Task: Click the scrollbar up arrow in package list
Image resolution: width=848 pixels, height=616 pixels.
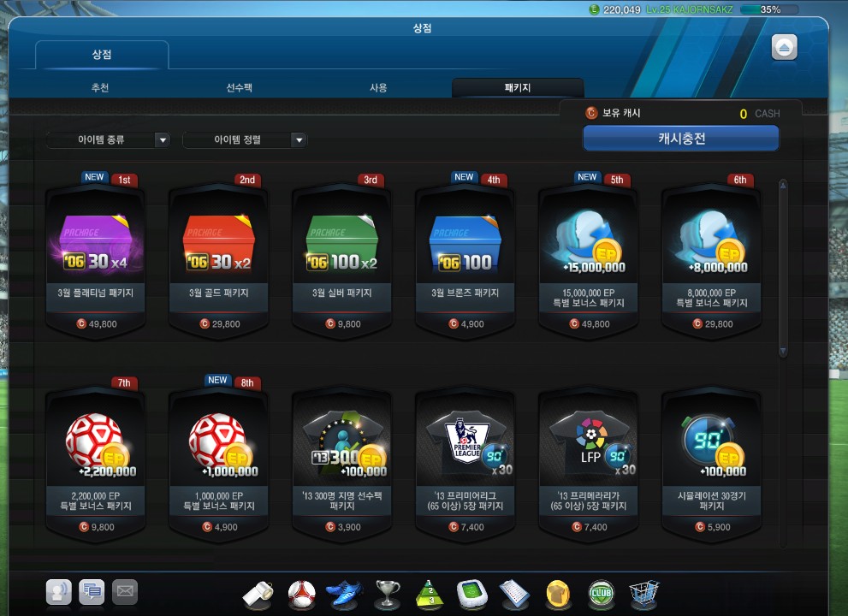Action: coord(783,186)
